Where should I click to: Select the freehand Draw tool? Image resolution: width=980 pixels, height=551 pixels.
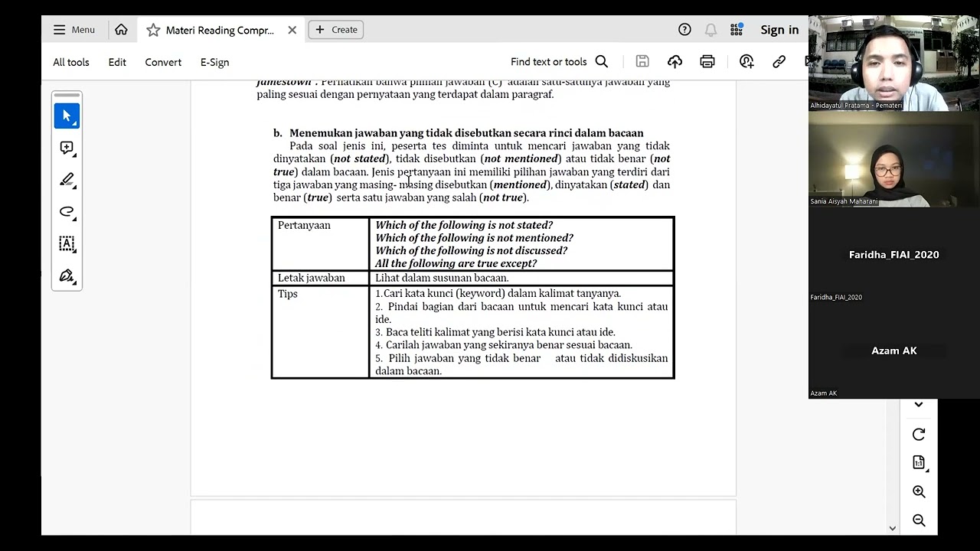click(67, 212)
